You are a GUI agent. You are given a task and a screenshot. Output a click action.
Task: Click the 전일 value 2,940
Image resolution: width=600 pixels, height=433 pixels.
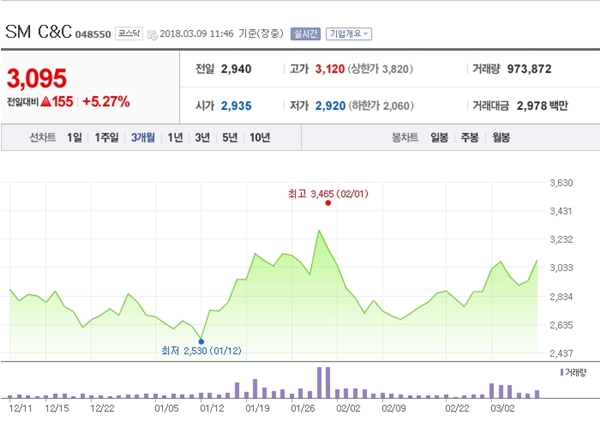click(x=236, y=69)
